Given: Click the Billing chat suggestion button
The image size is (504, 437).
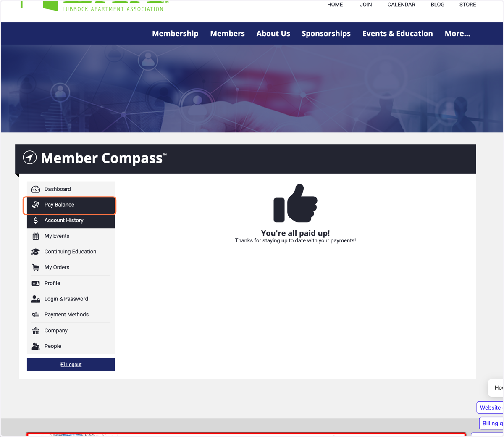Looking at the screenshot, I should tap(491, 423).
